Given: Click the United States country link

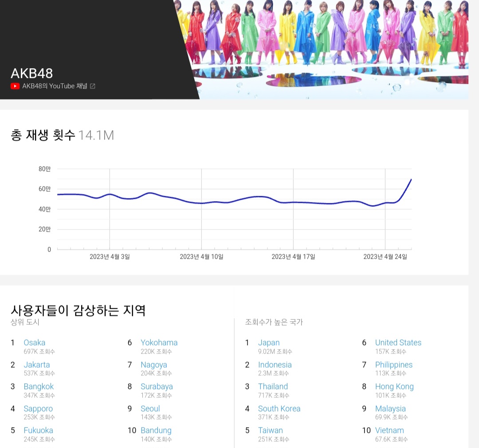Looking at the screenshot, I should click(398, 343).
